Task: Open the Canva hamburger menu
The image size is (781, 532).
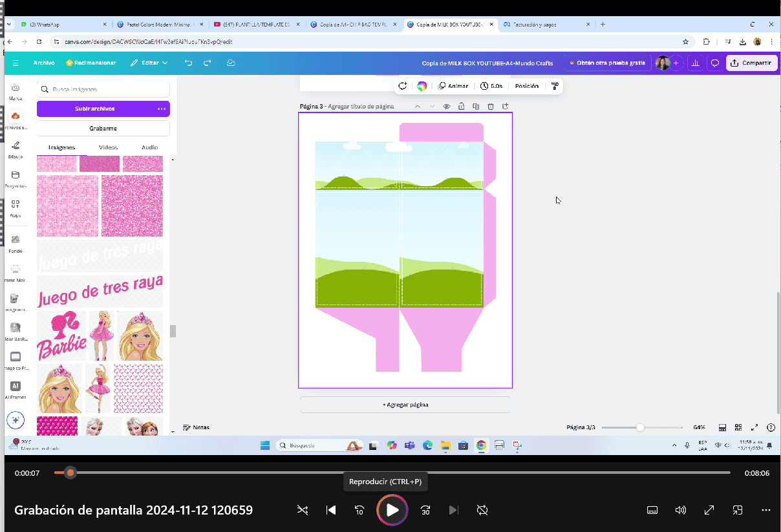Action: pos(16,63)
